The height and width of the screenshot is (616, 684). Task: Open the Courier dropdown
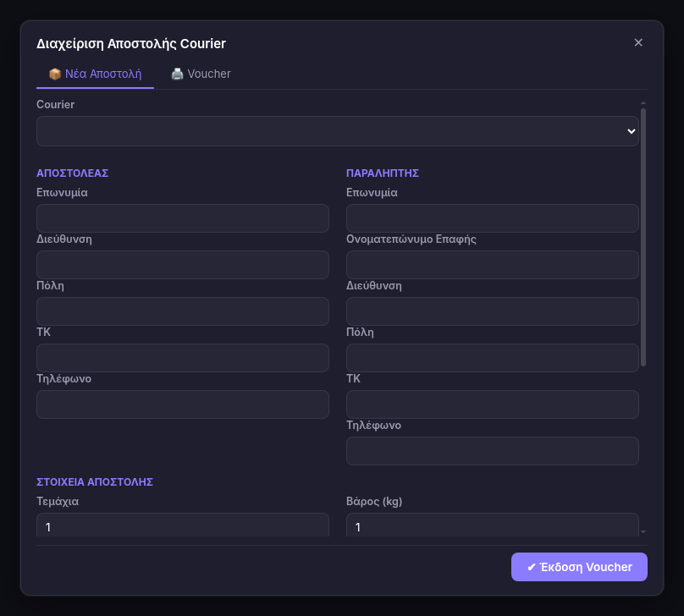(338, 131)
